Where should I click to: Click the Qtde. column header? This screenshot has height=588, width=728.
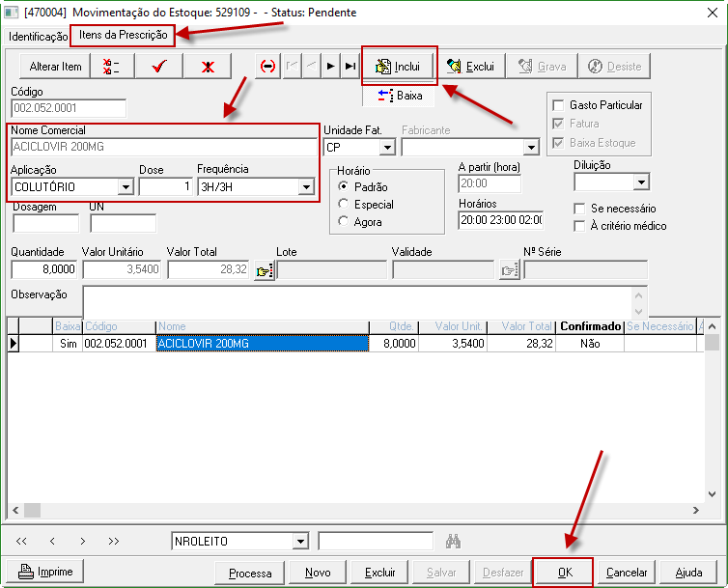[x=394, y=326]
